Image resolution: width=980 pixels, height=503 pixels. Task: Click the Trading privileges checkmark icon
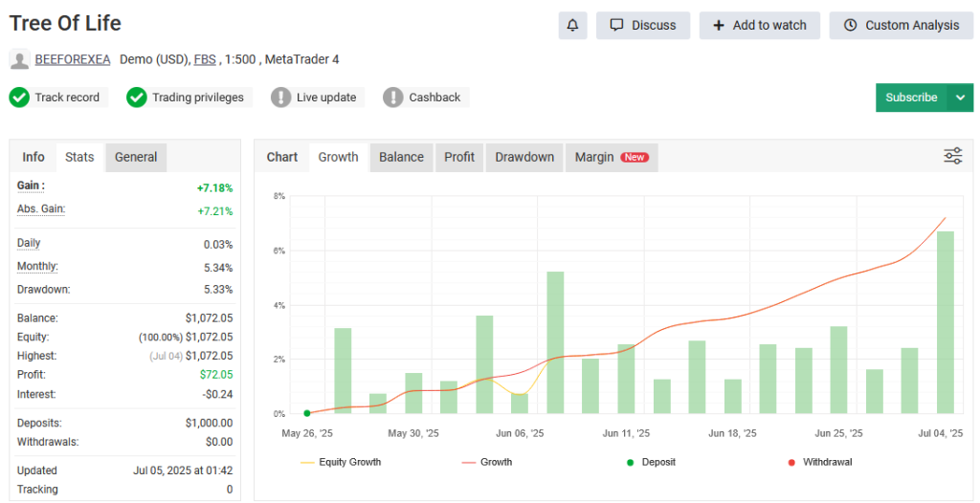137,98
